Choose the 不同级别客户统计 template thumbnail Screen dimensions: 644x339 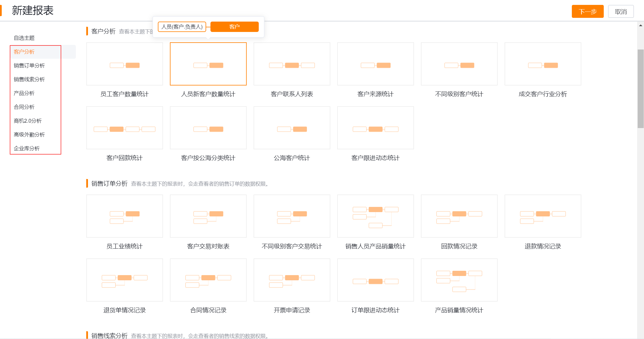click(459, 64)
